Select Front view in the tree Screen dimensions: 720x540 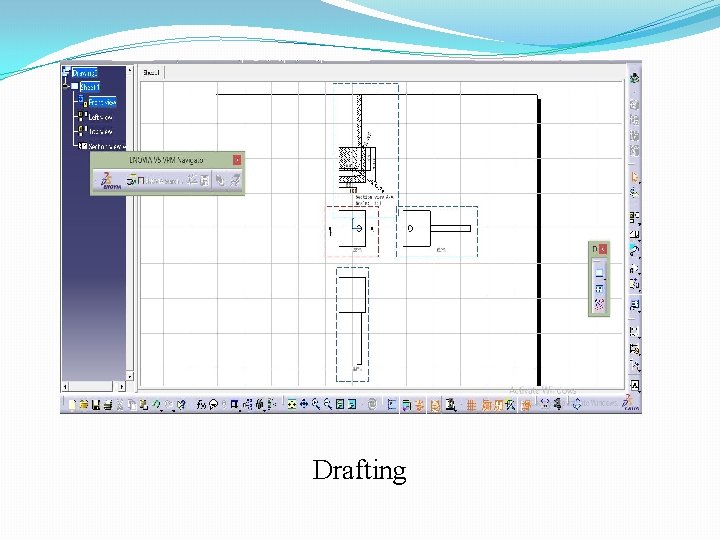point(102,102)
